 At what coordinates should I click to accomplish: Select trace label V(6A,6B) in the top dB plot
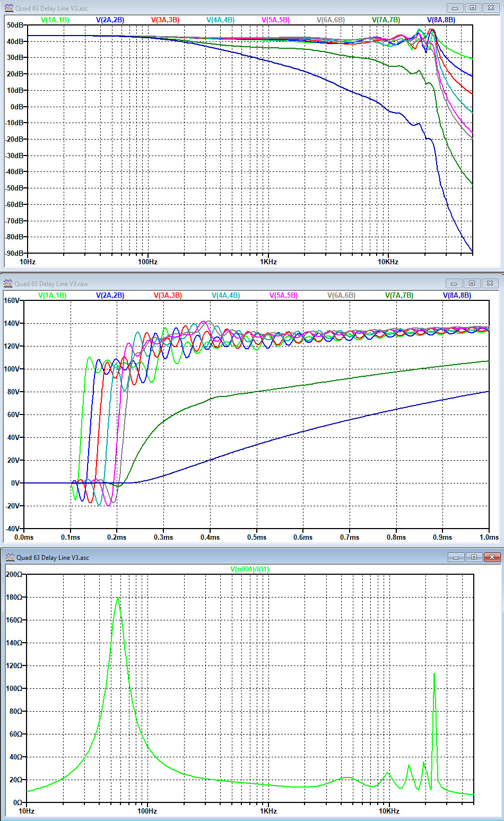click(x=331, y=20)
